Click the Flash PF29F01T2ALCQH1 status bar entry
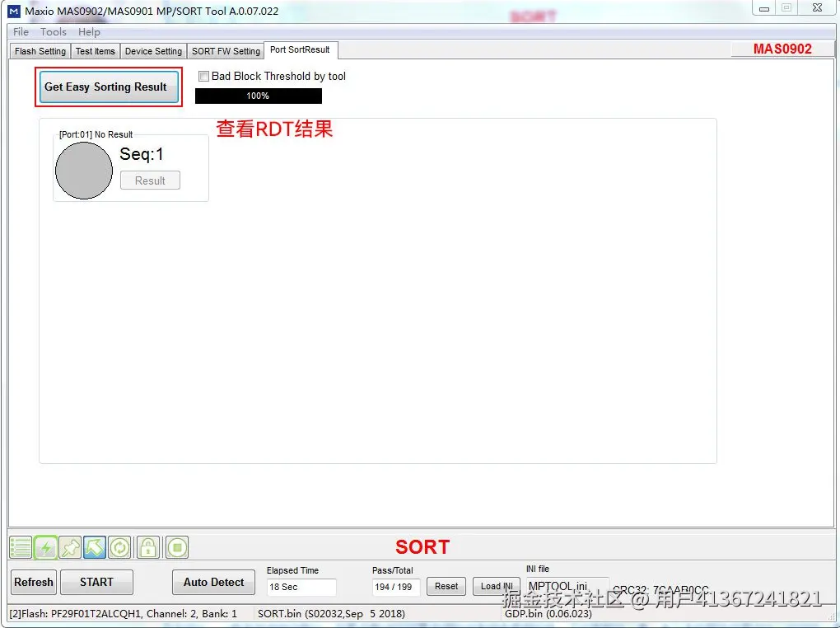The width and height of the screenshot is (840, 628). click(124, 613)
